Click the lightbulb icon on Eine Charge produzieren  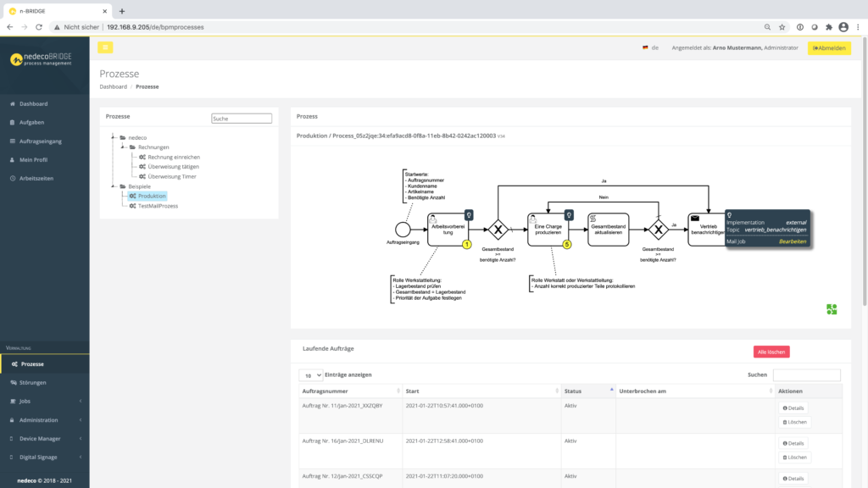568,215
